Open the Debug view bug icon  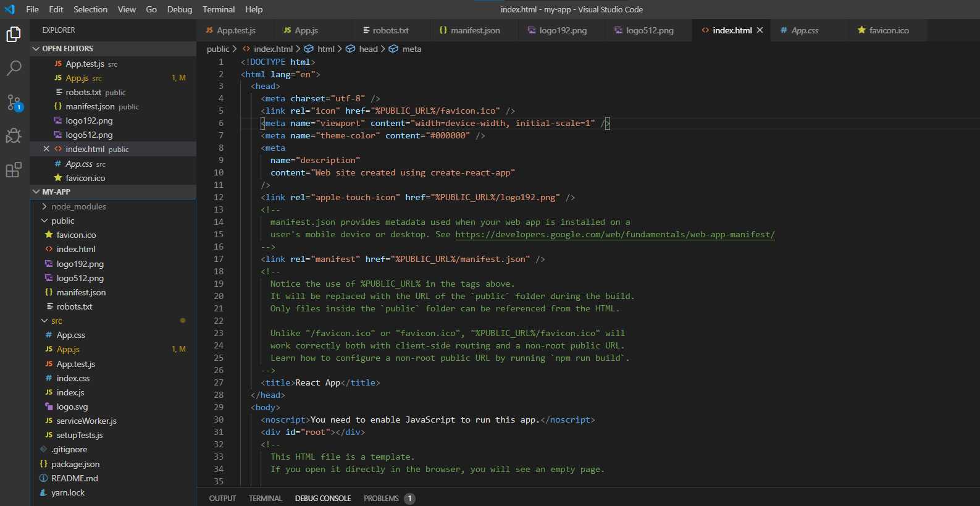pyautogui.click(x=14, y=135)
